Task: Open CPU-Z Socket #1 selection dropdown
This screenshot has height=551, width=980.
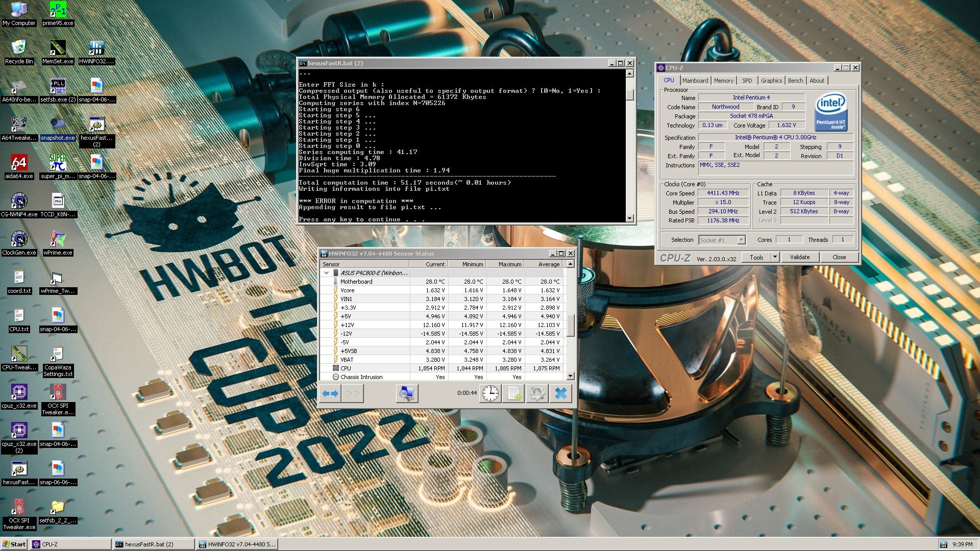Action: pos(741,240)
